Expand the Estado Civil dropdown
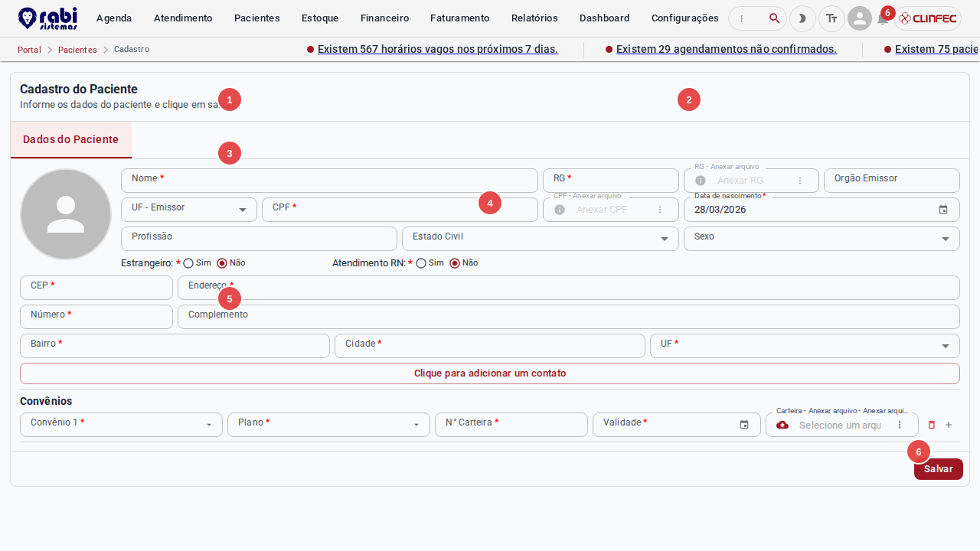Screen dimensions: 980x551 (x=665, y=239)
